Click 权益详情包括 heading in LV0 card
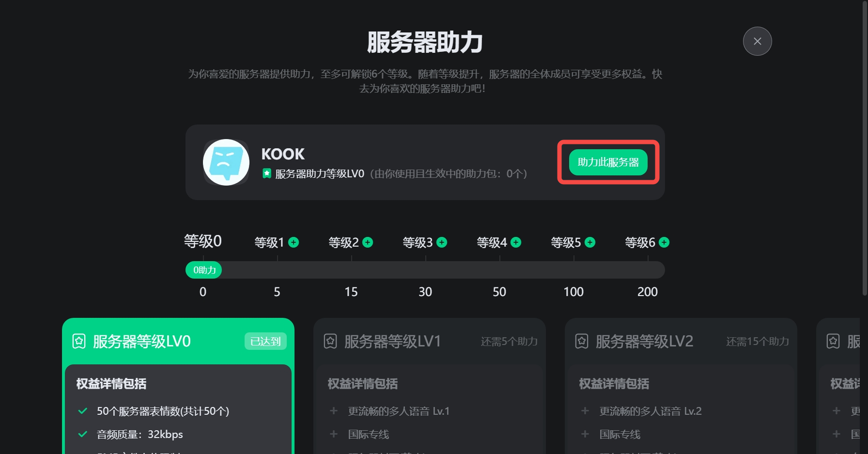The height and width of the screenshot is (454, 868). pos(111,384)
